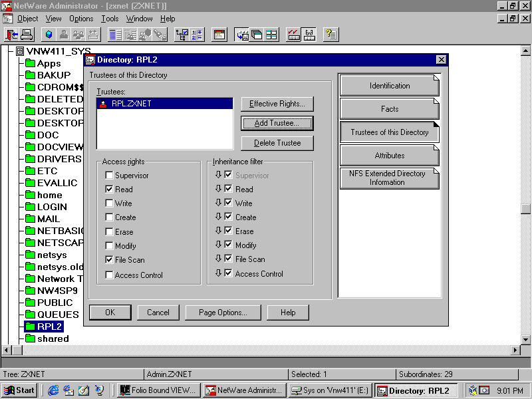Select the QUEUES folder in tree

[58, 315]
